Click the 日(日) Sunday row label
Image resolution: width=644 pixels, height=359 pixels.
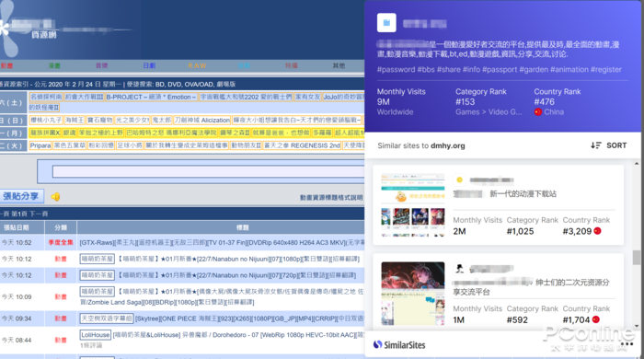tap(12, 120)
